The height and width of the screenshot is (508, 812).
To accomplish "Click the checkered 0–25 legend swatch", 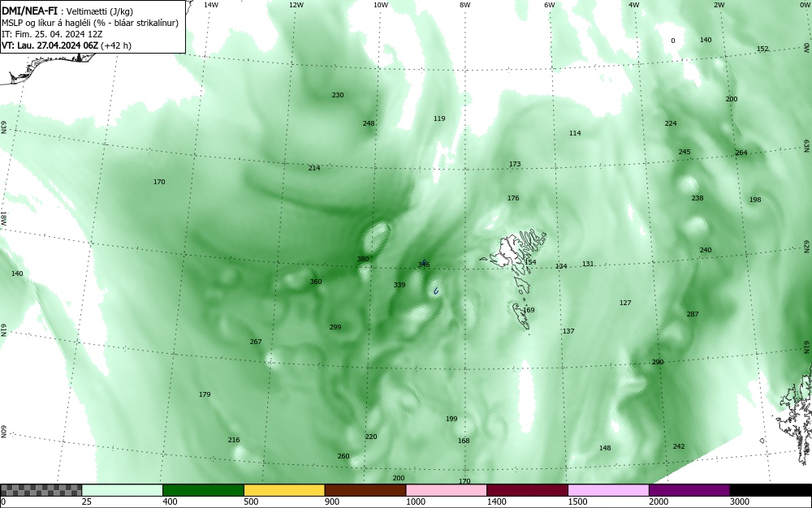I will (x=41, y=490).
